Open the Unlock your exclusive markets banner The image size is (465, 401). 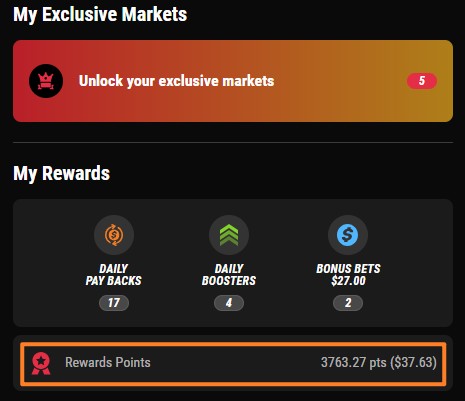[233, 81]
